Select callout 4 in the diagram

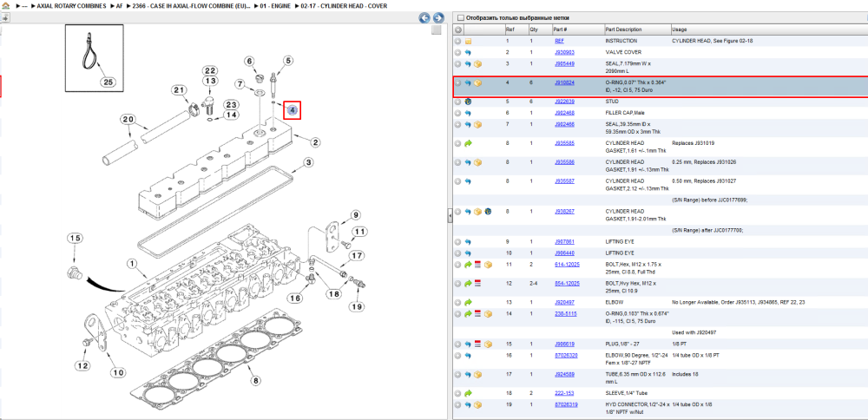tap(293, 111)
